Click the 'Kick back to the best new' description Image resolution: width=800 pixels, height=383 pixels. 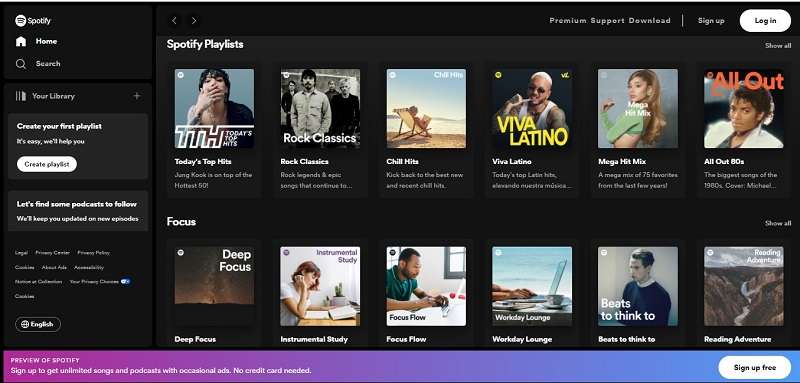coord(424,180)
